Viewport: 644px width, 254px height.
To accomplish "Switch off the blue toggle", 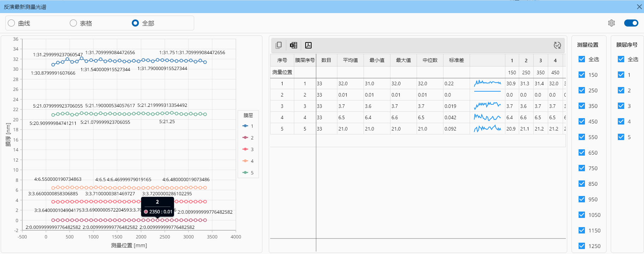I will tap(631, 23).
